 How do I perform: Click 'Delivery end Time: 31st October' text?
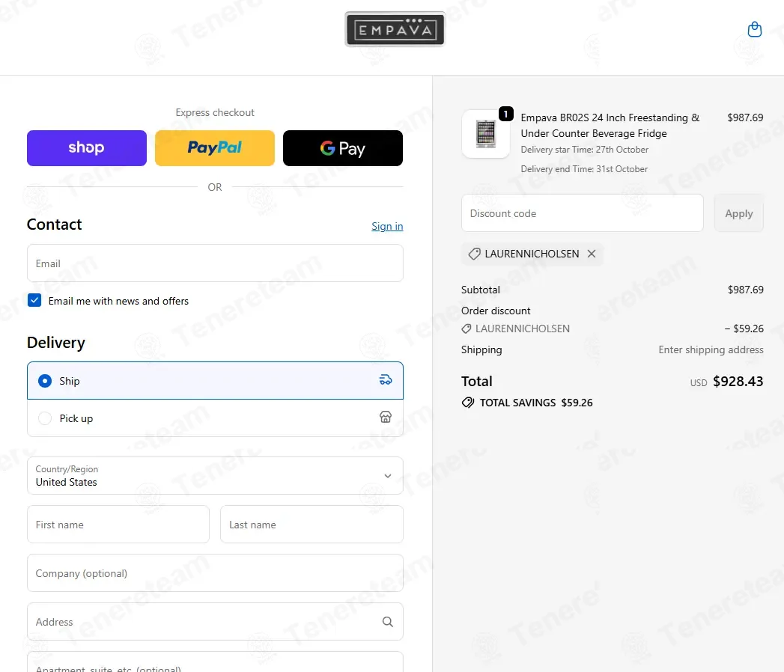click(x=584, y=169)
